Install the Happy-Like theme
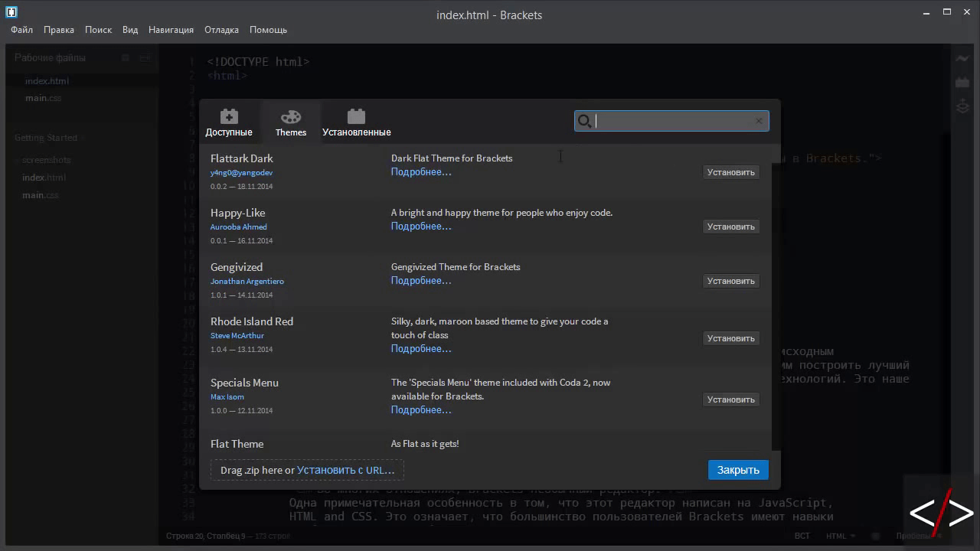Viewport: 980px width, 551px height. coord(730,227)
